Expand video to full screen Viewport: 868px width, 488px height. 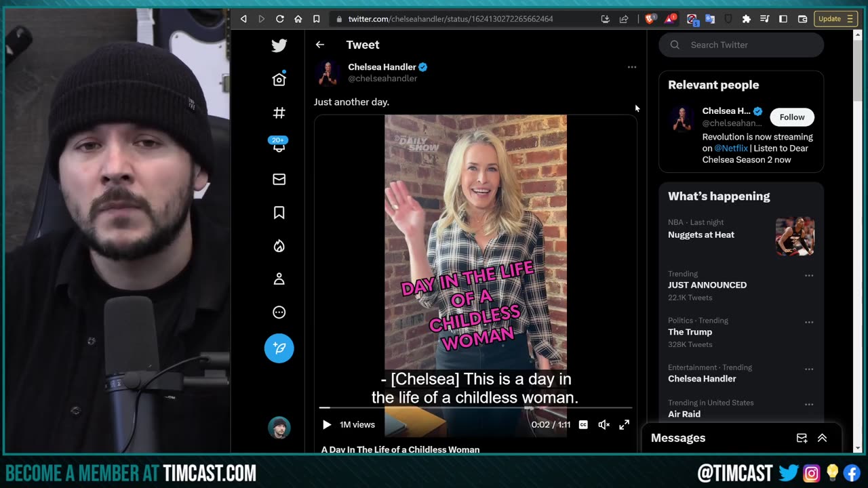click(x=624, y=424)
